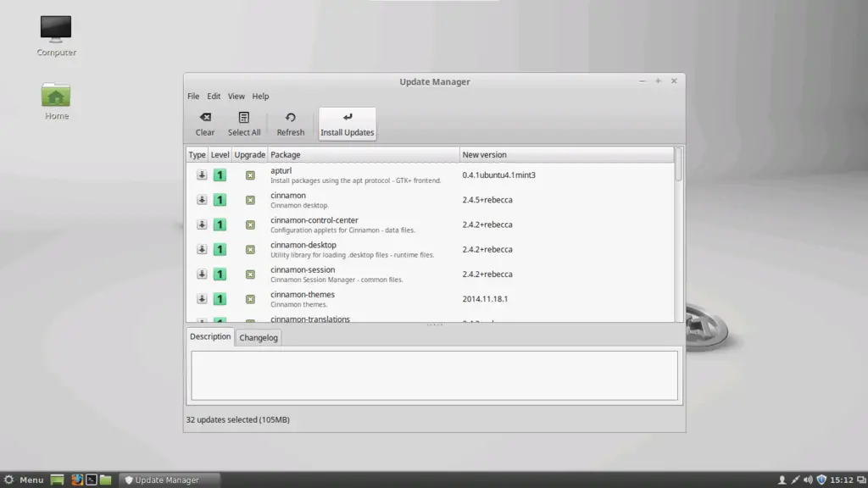This screenshot has height=488, width=868.
Task: Refresh the update list
Action: point(291,124)
